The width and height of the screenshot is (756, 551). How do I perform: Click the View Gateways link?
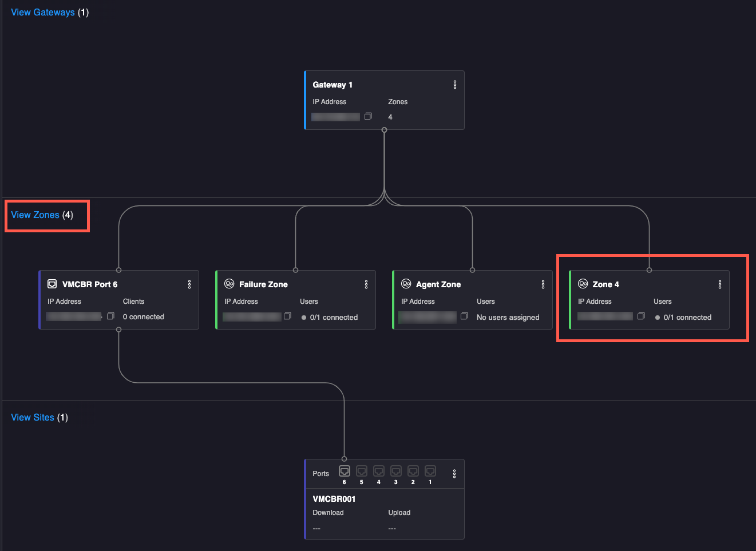(x=43, y=13)
